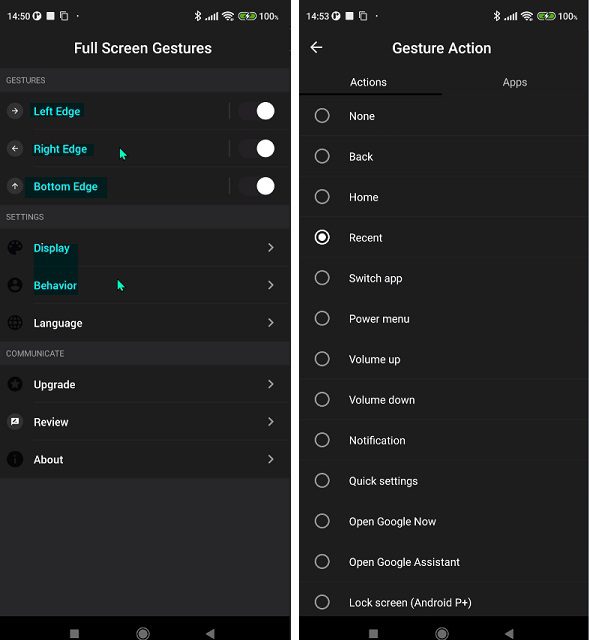
Task: Toggle the Bottom Edge switch
Action: tap(257, 186)
